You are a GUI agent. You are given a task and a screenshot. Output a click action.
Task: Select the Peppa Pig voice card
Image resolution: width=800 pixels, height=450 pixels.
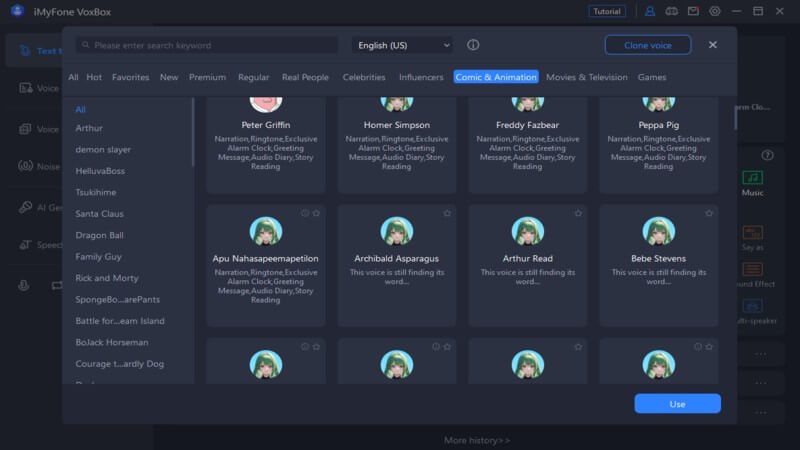[659, 144]
